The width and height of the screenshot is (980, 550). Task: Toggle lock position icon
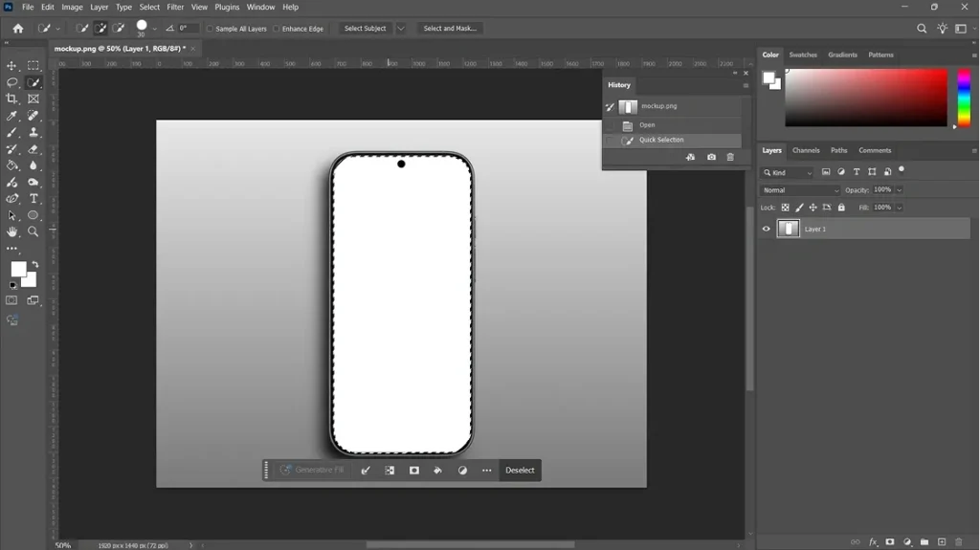click(x=813, y=208)
